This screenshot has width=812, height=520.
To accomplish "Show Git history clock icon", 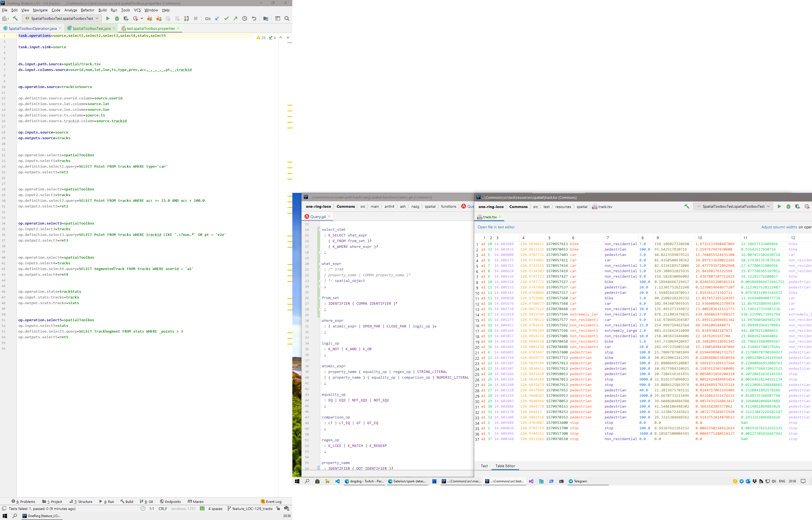I will pyautogui.click(x=245, y=19).
